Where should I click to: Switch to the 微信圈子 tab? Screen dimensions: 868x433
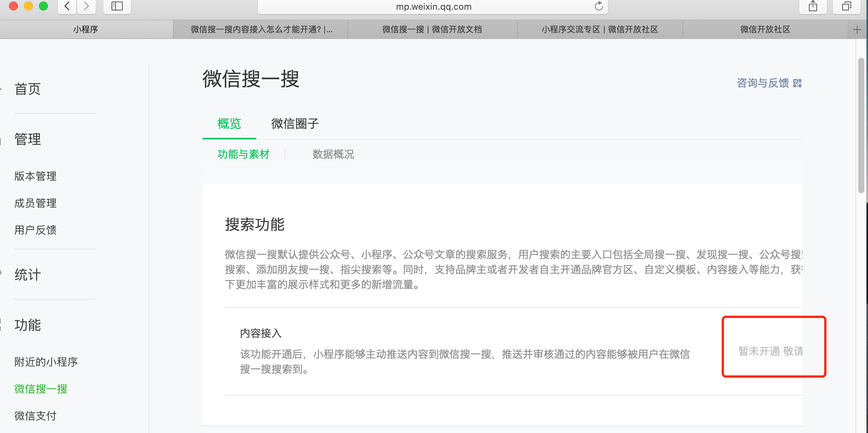coord(295,124)
